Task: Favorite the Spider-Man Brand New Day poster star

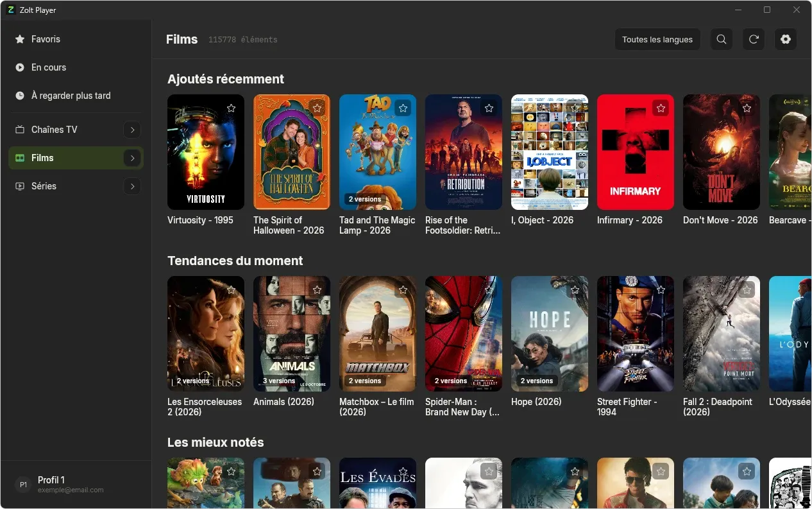Action: click(x=489, y=289)
